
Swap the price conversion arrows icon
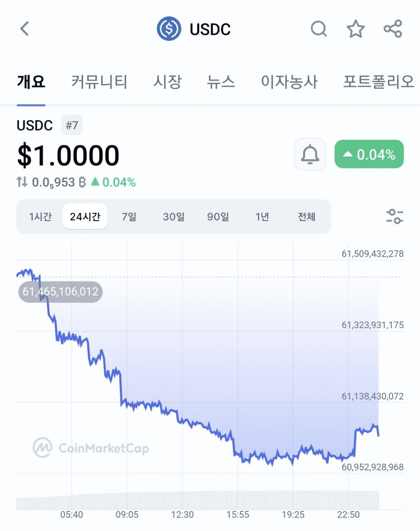[22, 182]
